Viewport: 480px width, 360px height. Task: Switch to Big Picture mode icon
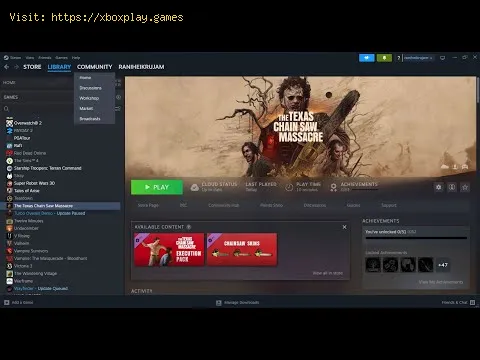(x=442, y=58)
